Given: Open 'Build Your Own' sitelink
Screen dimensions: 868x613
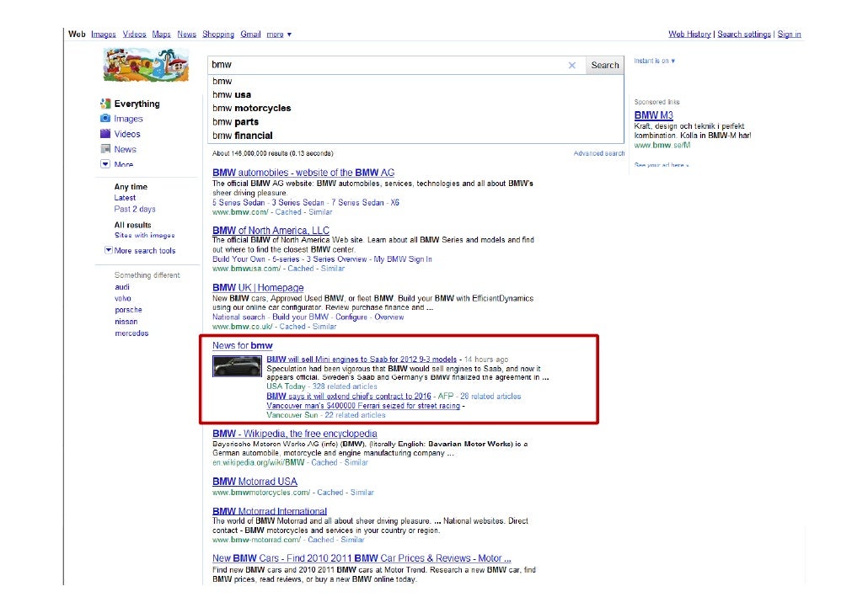Looking at the screenshot, I should click(238, 259).
